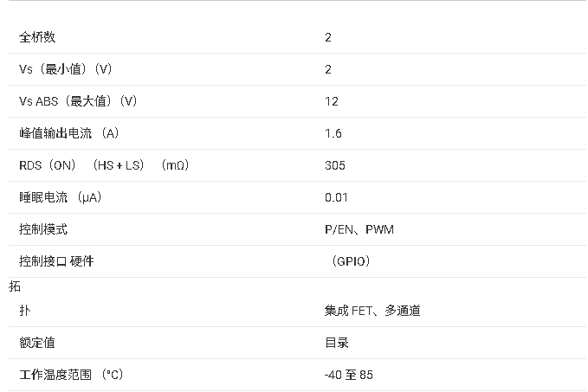This screenshot has height=392, width=588.
Task: Select the sleep current value 0.01
Action: point(337,197)
